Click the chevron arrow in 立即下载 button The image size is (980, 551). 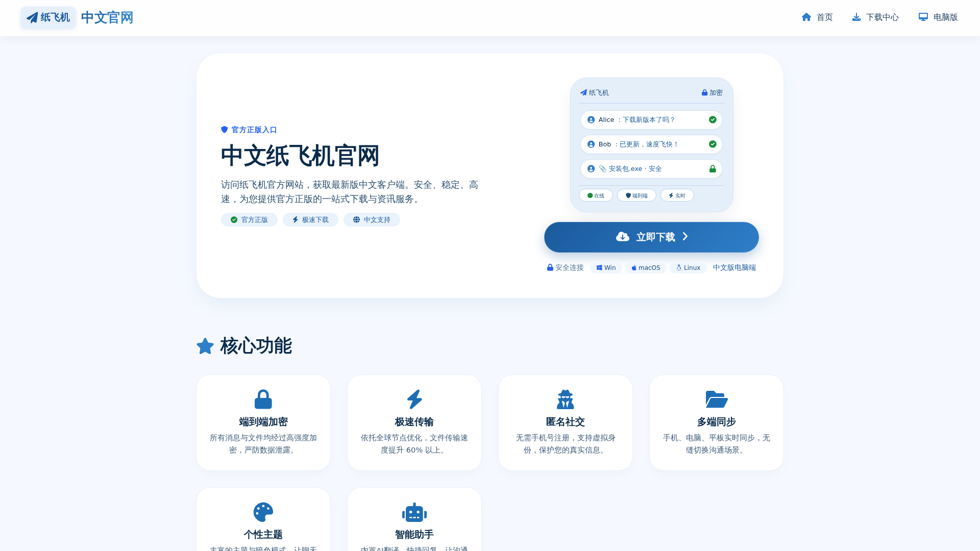685,237
